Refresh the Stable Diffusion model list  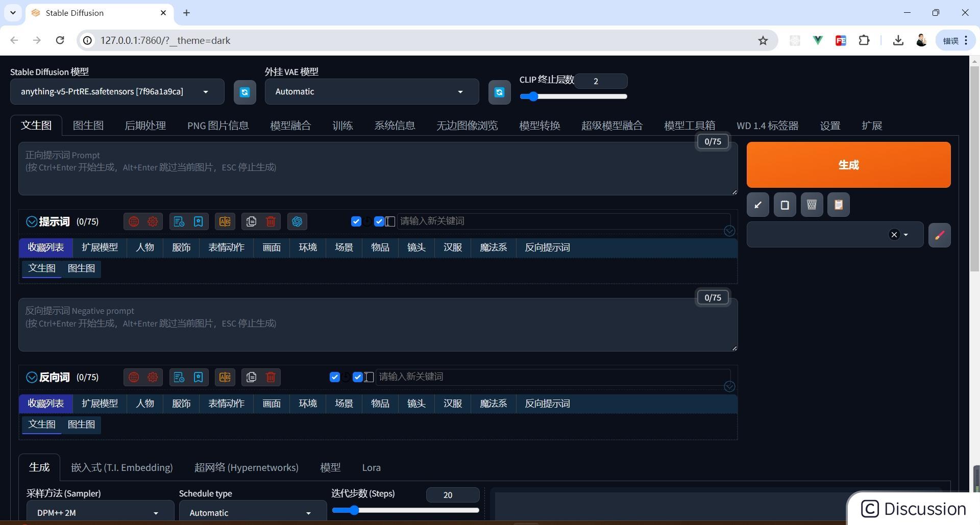[x=244, y=92]
